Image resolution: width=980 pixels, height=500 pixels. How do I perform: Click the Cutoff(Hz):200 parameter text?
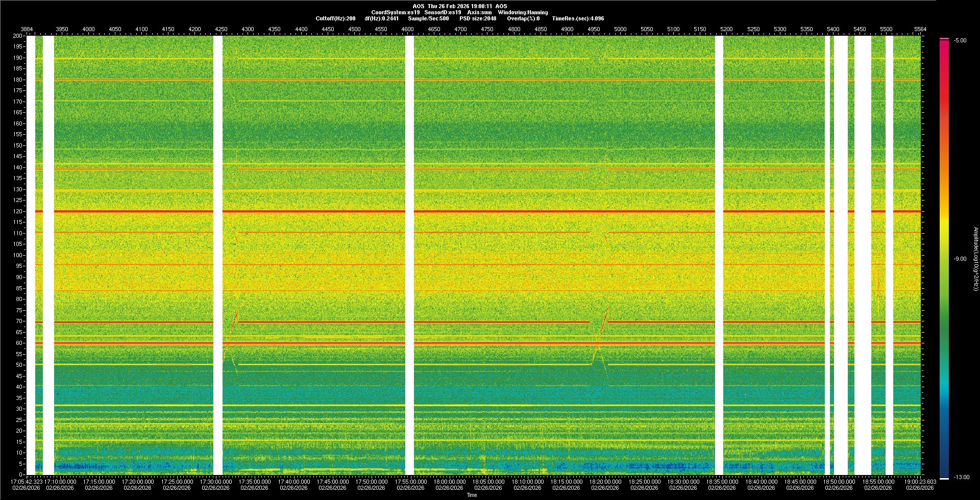(335, 18)
